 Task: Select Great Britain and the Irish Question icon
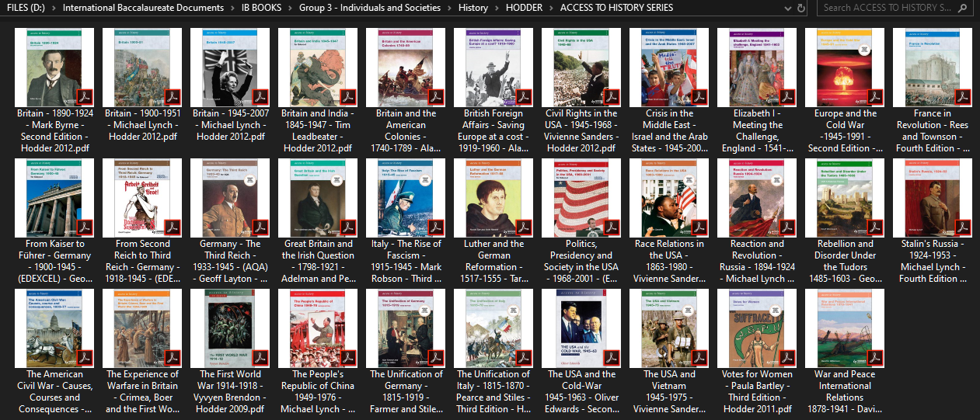pos(318,197)
